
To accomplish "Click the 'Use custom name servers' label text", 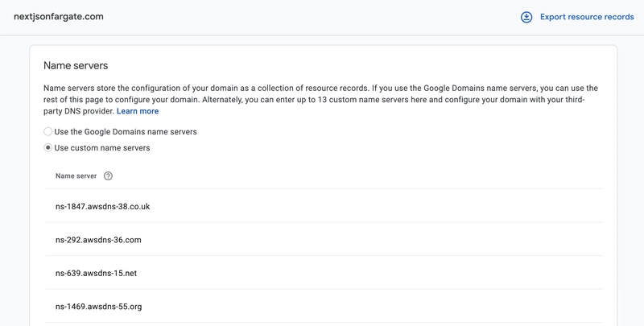I will pyautogui.click(x=102, y=148).
